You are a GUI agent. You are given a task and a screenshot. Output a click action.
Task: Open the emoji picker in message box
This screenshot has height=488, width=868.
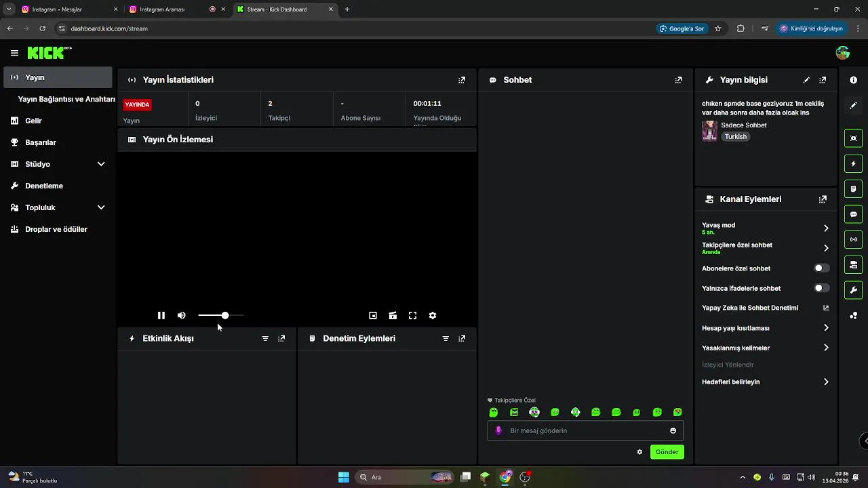click(673, 430)
